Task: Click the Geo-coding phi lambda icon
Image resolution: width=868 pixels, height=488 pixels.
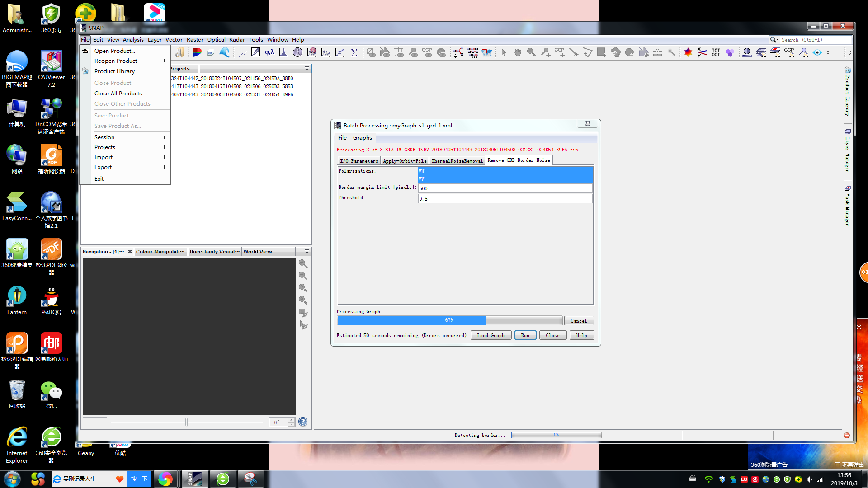Action: click(x=269, y=52)
